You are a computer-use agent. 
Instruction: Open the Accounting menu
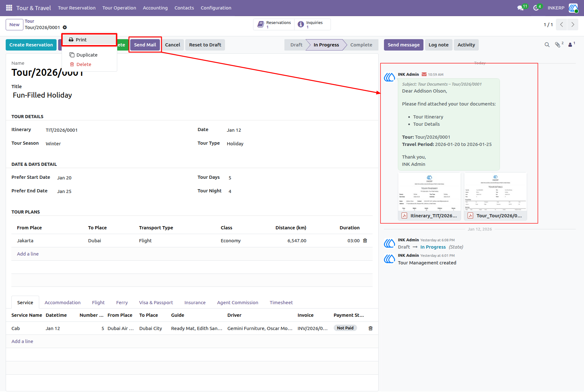tap(155, 8)
